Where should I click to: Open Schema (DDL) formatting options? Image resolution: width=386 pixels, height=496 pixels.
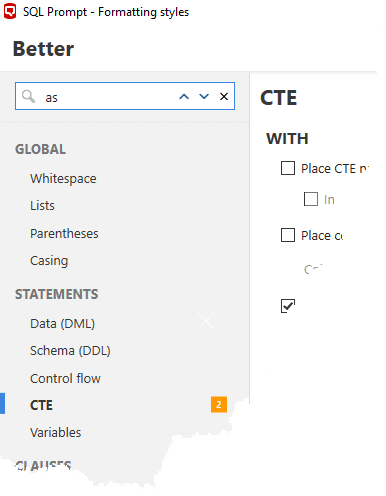(x=70, y=351)
